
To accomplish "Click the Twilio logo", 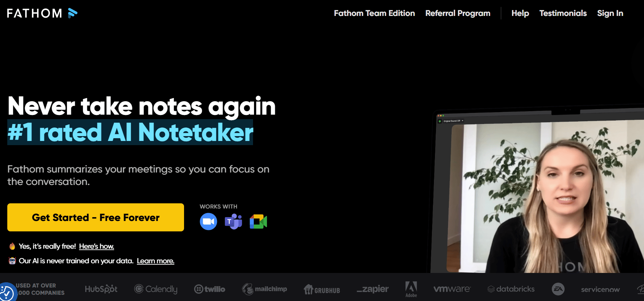I will pos(210,289).
